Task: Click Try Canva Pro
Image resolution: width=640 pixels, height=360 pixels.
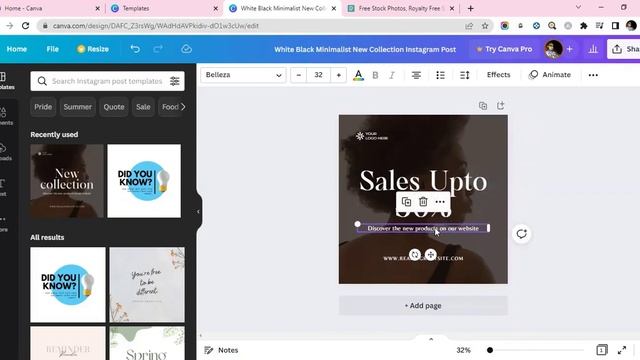Action: pyautogui.click(x=504, y=49)
